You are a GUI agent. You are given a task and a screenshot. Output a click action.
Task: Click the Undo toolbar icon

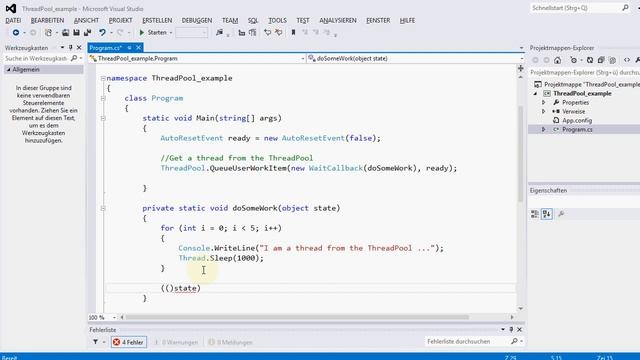click(x=102, y=33)
